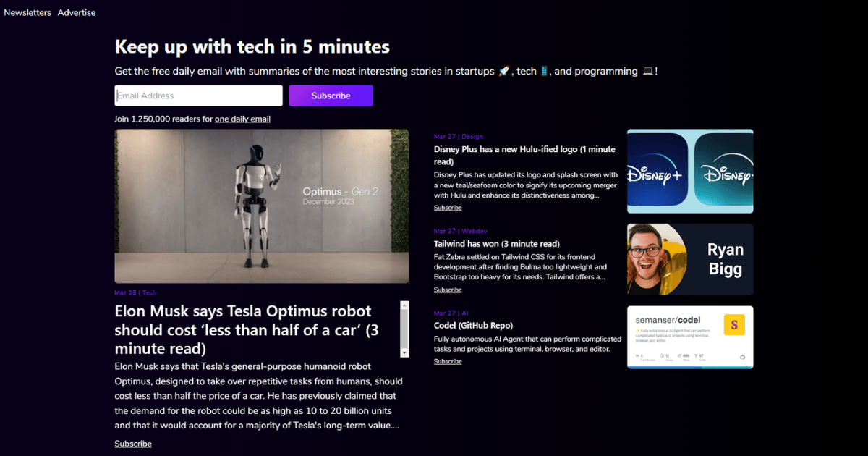Click the Tailwind article summary paragraph
Viewport: 868px width, 456px height.
coord(520,266)
